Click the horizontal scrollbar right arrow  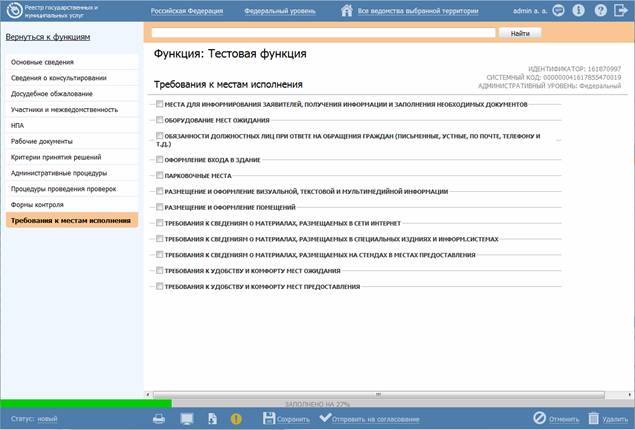(630, 394)
